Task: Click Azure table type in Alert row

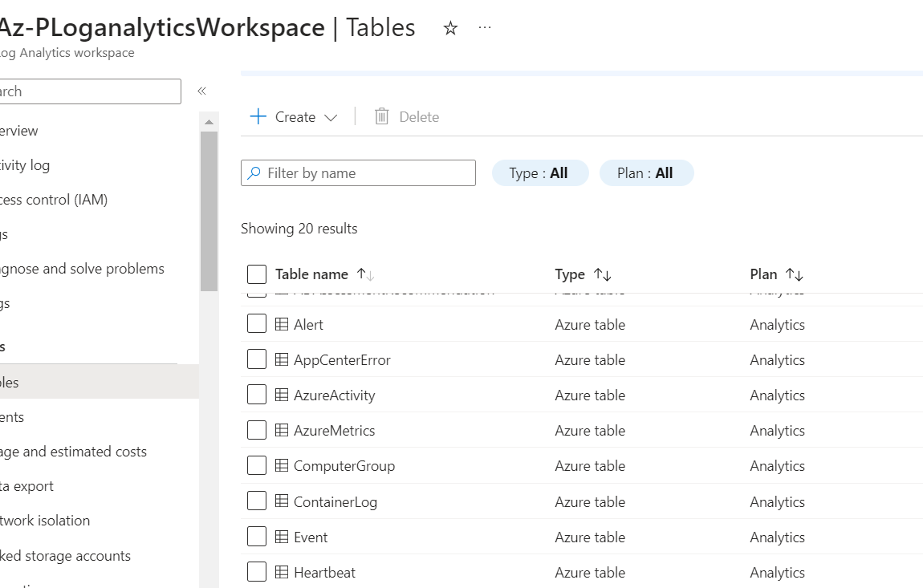Action: [590, 325]
